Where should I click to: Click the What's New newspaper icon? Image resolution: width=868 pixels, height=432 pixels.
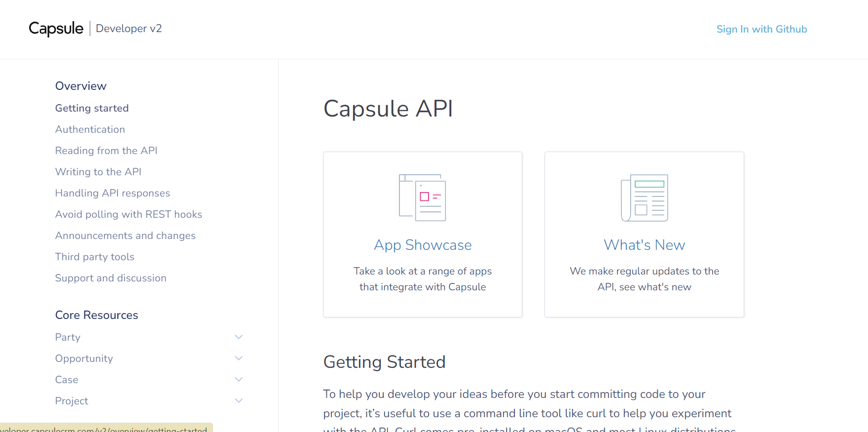click(644, 197)
